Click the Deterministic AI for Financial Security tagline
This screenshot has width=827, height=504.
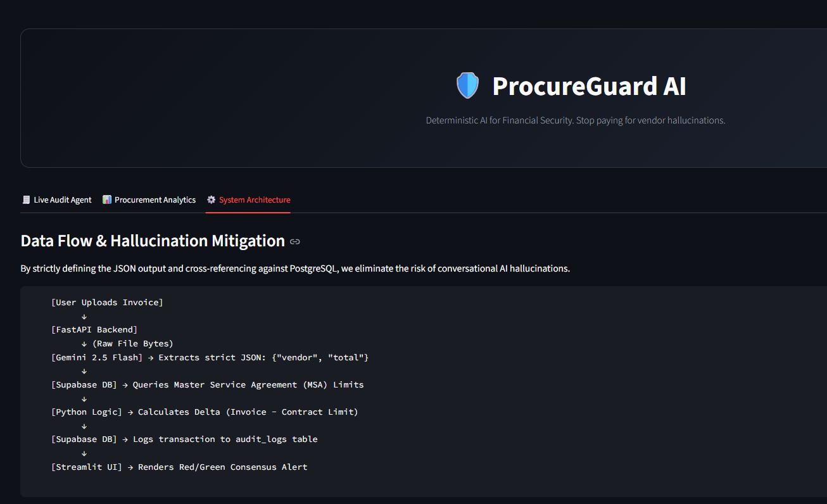tap(576, 120)
